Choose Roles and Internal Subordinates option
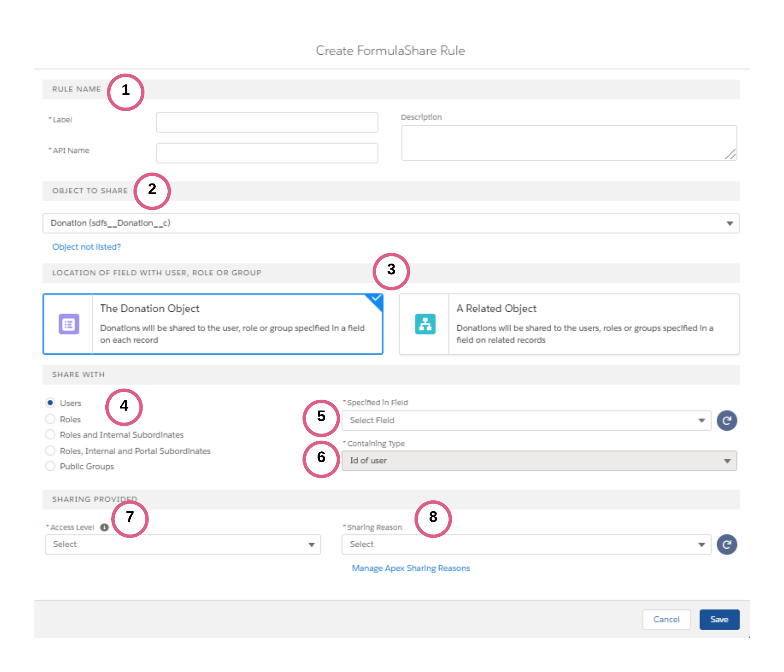Image resolution: width=784 pixels, height=672 pixels. (x=51, y=435)
